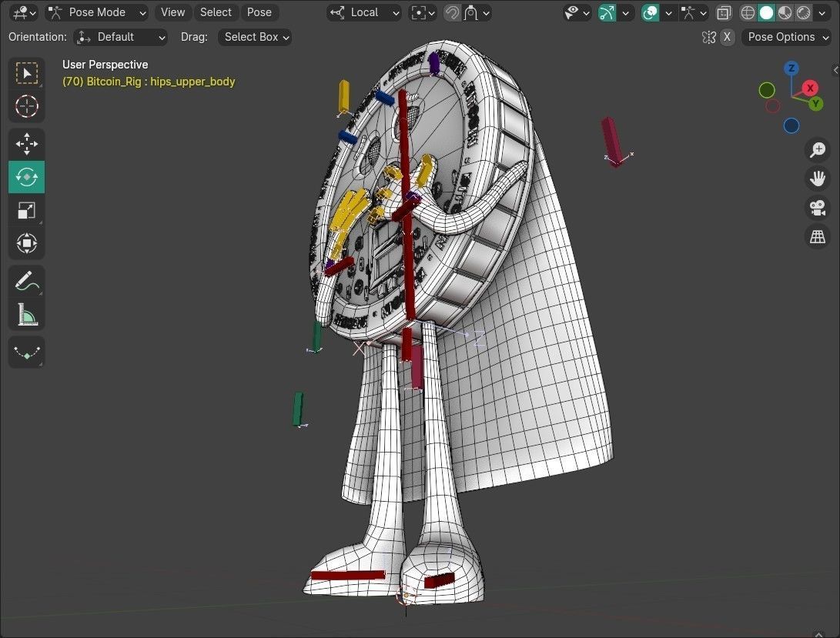Toggle X-axis mirror button

727,37
